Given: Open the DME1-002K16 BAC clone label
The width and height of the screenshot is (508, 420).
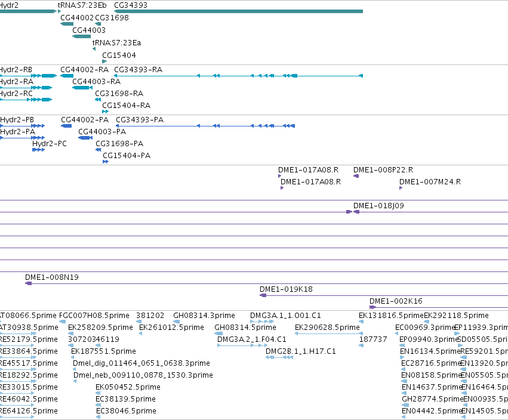Looking at the screenshot, I should [x=396, y=301].
